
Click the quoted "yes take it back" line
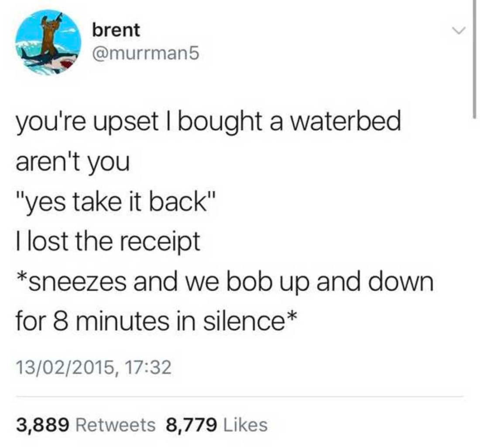116,202
